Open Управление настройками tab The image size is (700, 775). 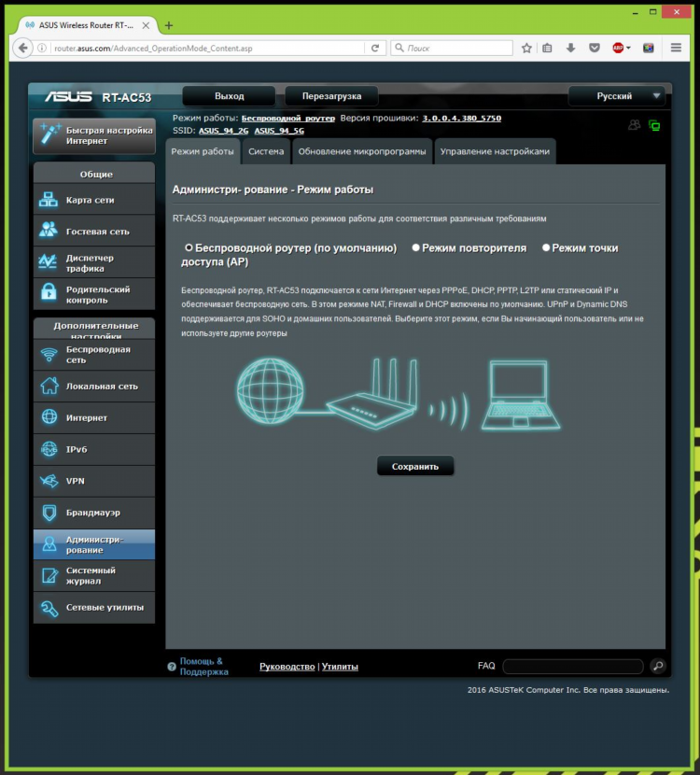(495, 151)
